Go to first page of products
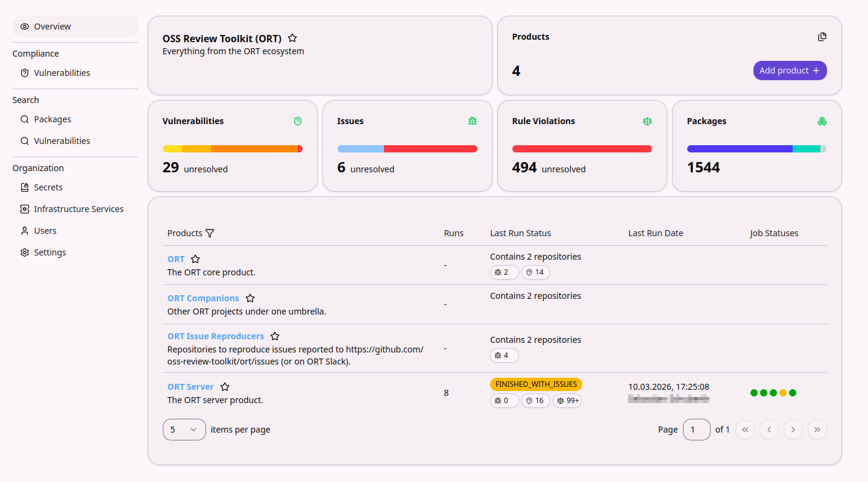Screen dimensions: 868x482 point(745,430)
